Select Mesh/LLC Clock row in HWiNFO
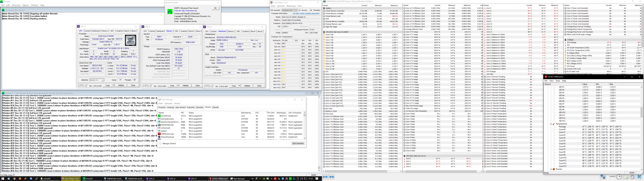Viewport: 644px width, 181px height. [x=362, y=111]
